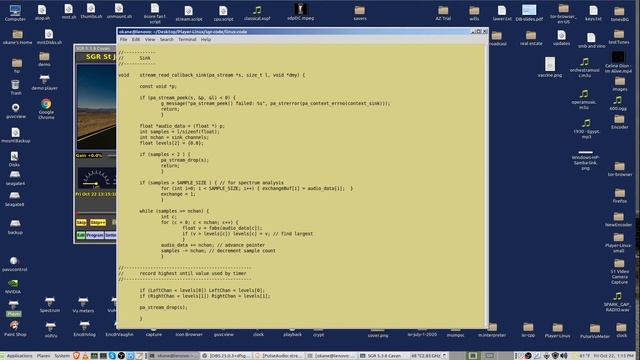Select the thumbs.sh file icon
Screen dimensions: 640x360
coord(91,11)
